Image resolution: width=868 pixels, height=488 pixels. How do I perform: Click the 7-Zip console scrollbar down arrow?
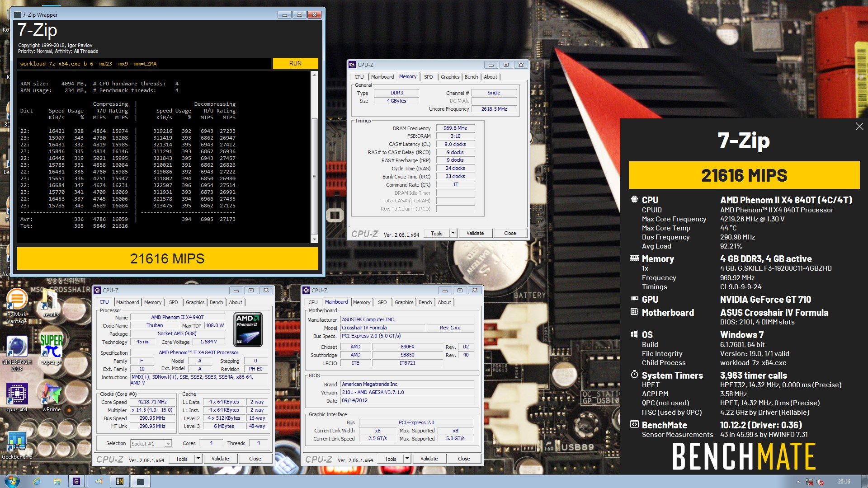coord(315,239)
